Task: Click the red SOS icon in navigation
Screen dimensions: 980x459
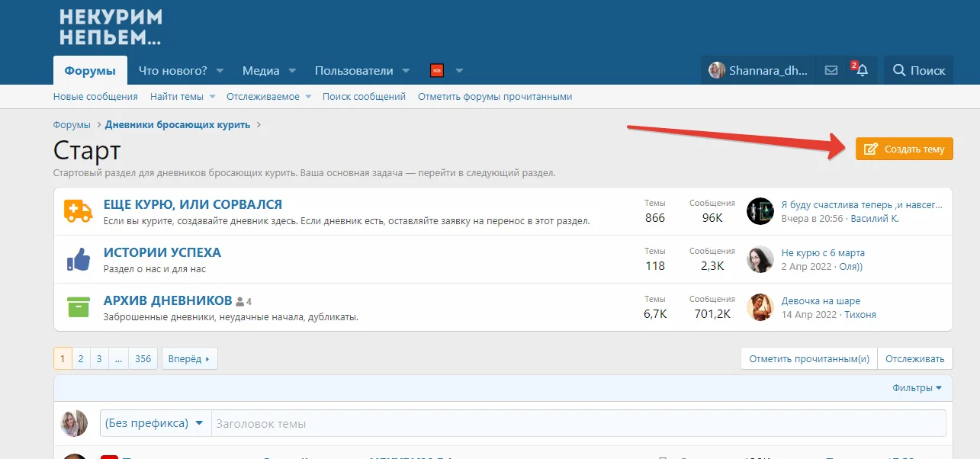Action: 437,70
